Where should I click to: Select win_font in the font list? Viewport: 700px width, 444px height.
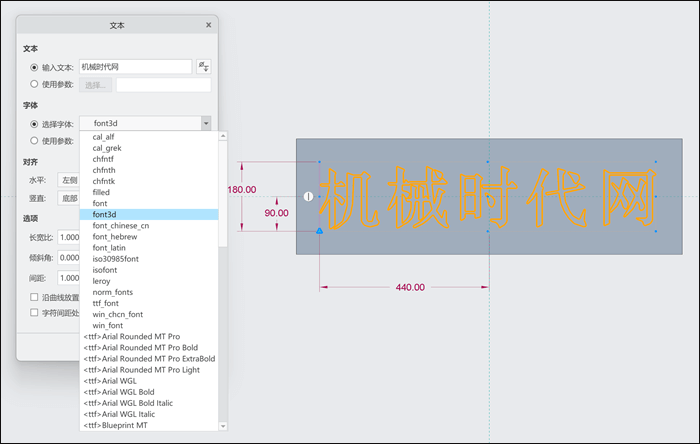[x=149, y=326]
